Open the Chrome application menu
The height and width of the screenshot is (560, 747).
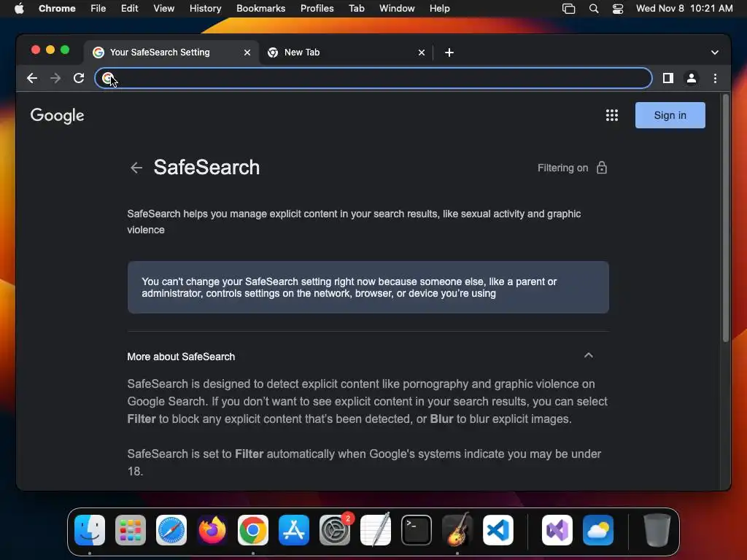[x=57, y=9]
